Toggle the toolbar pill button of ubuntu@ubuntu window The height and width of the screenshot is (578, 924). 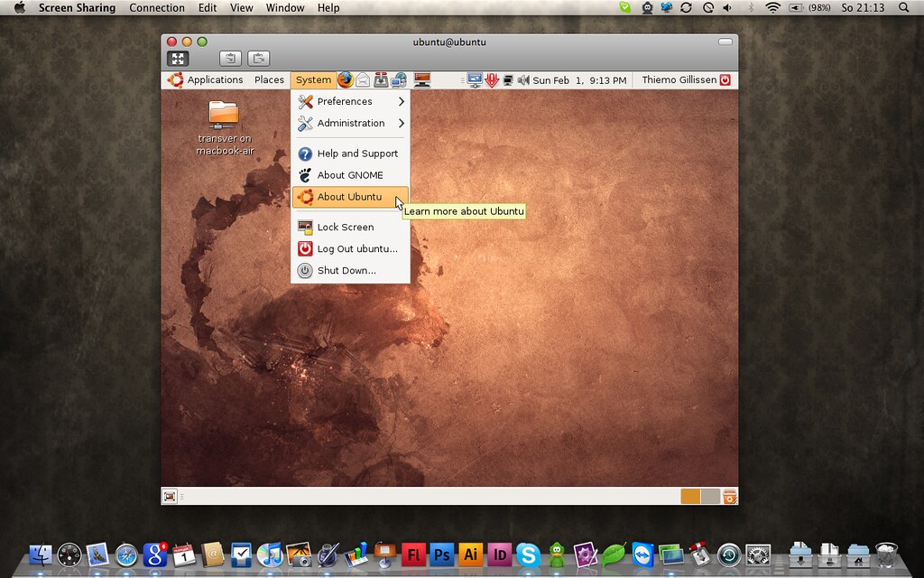point(725,42)
